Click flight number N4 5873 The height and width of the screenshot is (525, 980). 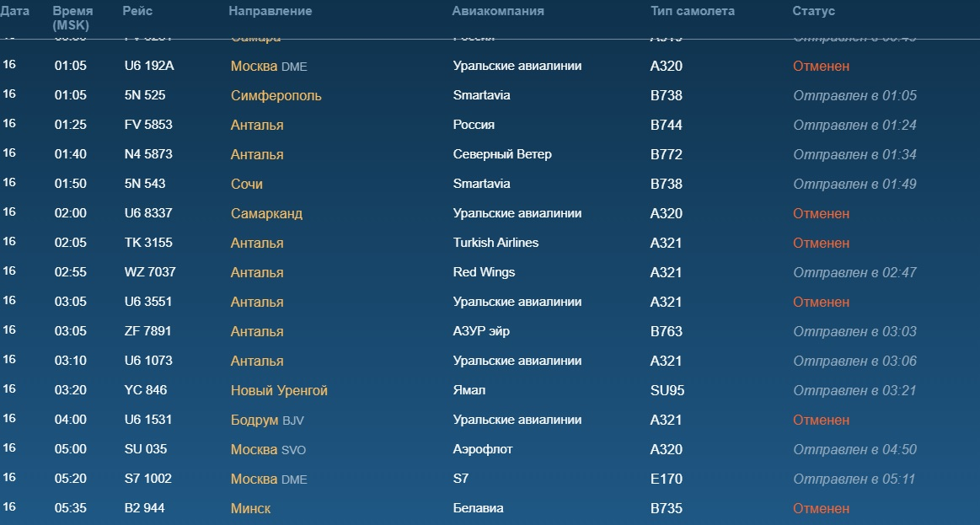point(148,153)
